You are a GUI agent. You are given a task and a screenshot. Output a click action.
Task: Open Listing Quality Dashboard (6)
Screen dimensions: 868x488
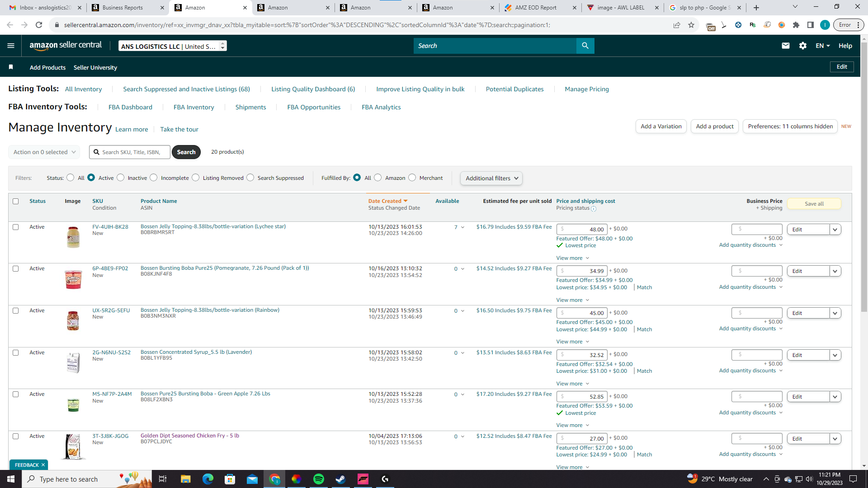click(313, 89)
